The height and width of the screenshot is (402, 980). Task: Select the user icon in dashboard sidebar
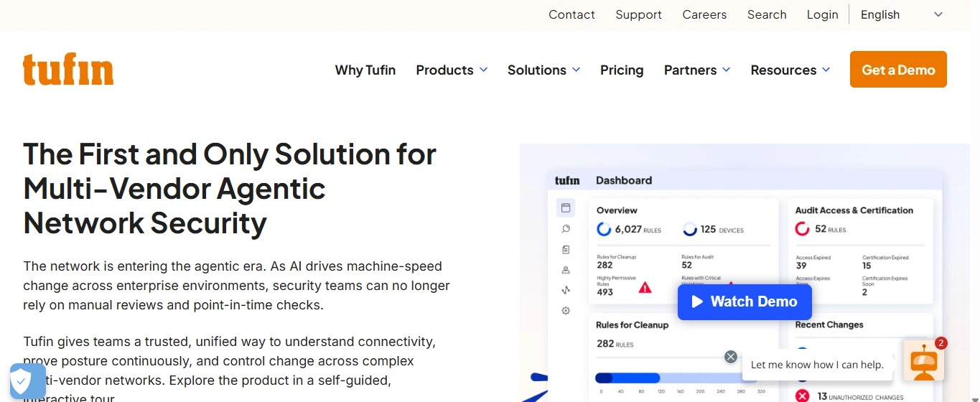coord(566,270)
